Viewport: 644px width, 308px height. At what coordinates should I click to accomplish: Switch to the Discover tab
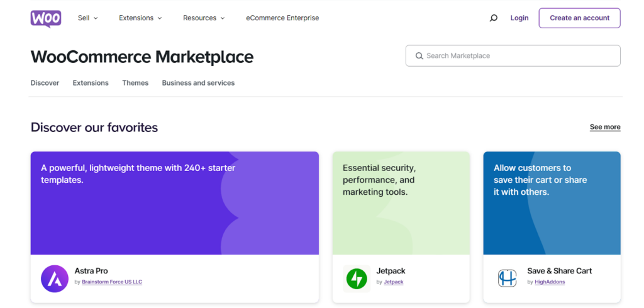(x=45, y=83)
